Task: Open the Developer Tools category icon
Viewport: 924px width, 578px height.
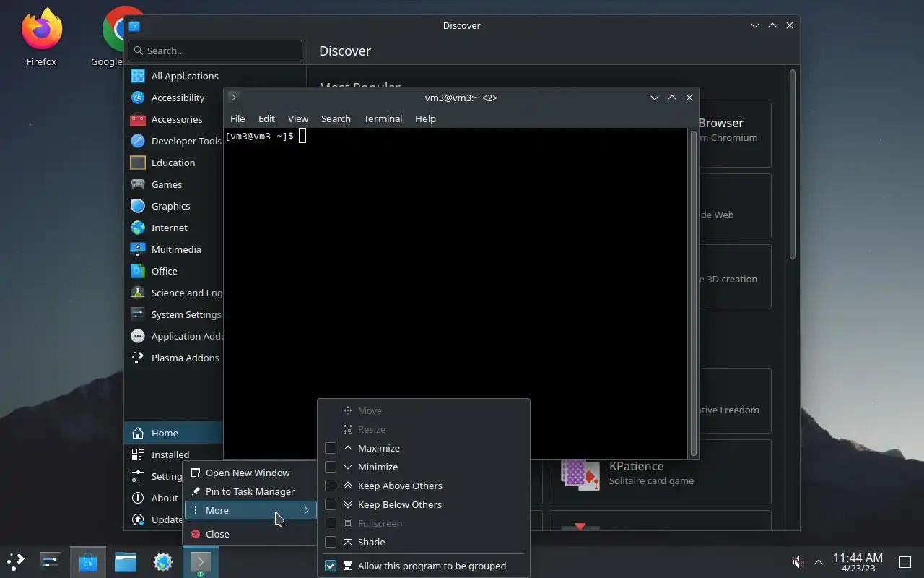Action: (138, 141)
